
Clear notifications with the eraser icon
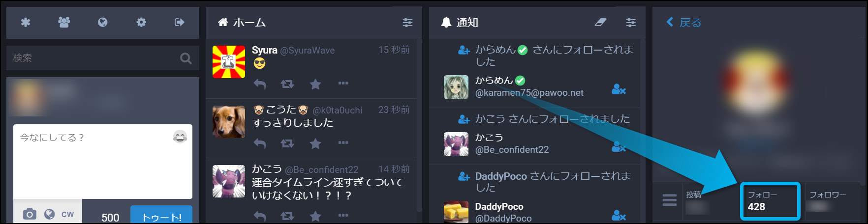click(x=600, y=22)
